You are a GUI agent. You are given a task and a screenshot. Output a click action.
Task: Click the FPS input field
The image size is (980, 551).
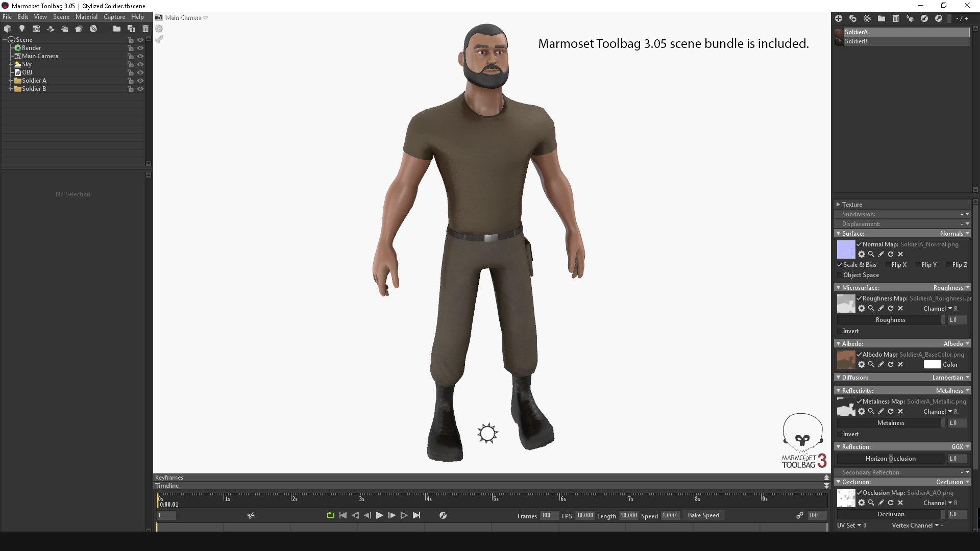point(584,515)
